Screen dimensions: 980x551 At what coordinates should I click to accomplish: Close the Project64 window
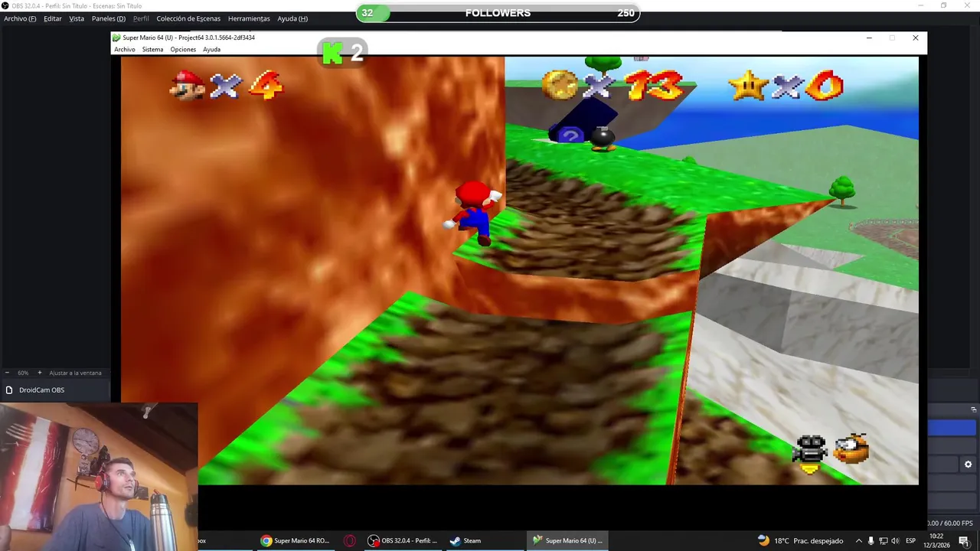pyautogui.click(x=915, y=37)
